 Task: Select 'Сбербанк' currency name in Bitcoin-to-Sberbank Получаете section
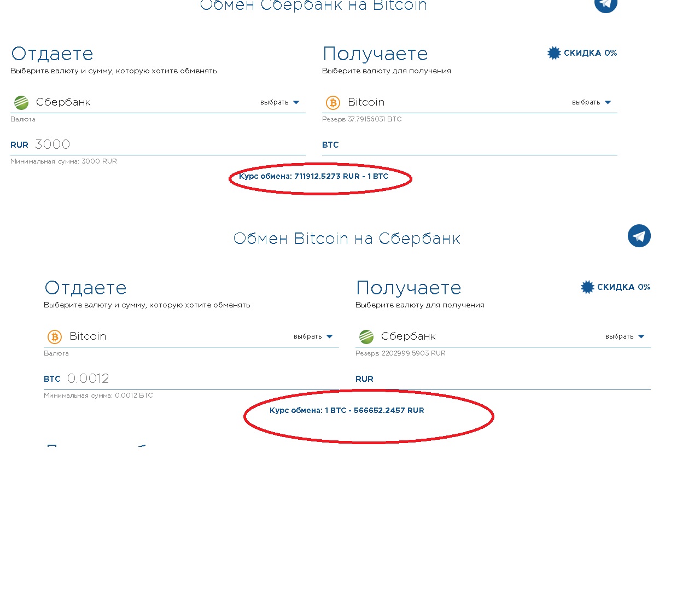click(409, 336)
